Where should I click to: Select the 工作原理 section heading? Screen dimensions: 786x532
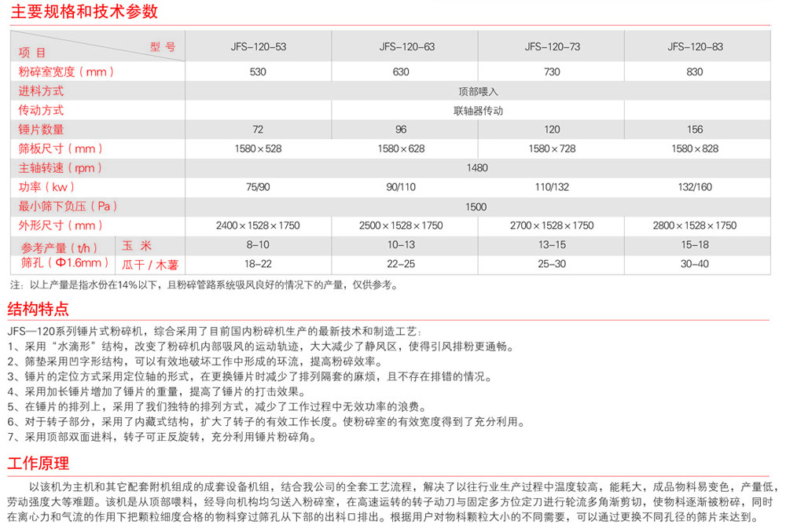click(x=38, y=462)
